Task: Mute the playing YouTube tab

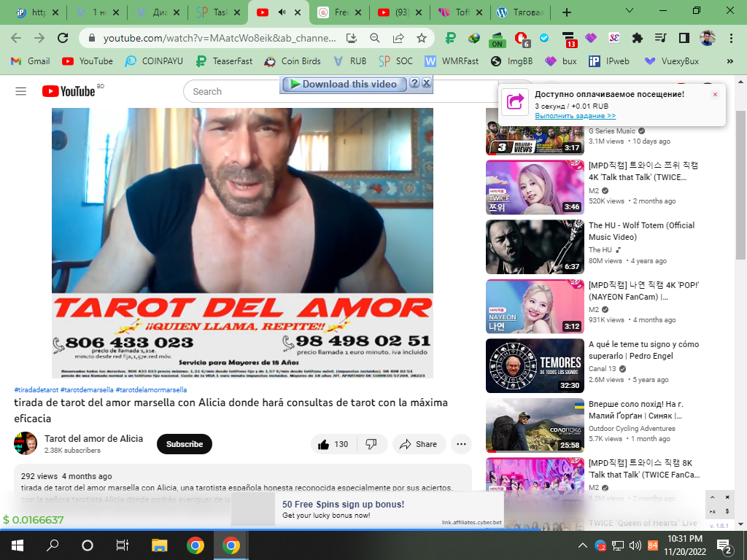Action: (x=282, y=12)
